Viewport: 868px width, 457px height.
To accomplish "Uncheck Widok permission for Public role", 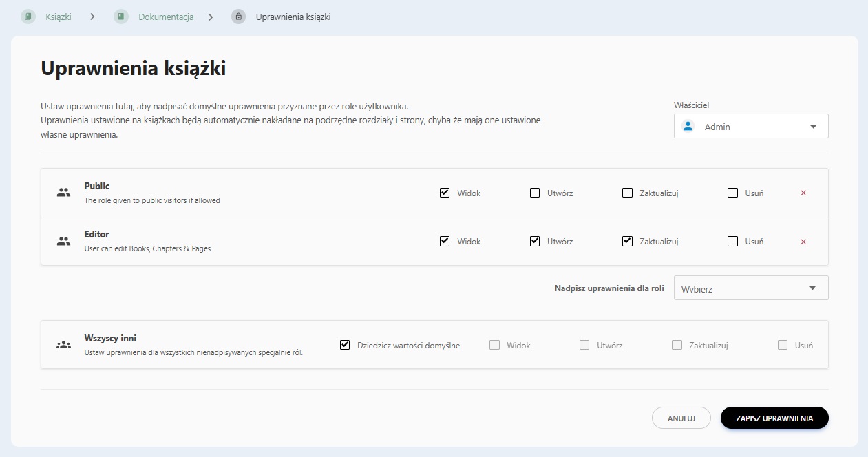I will pyautogui.click(x=445, y=193).
